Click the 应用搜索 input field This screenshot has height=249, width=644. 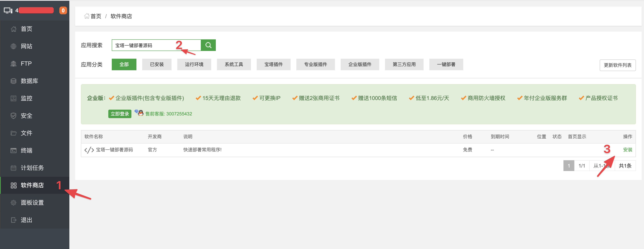(156, 45)
